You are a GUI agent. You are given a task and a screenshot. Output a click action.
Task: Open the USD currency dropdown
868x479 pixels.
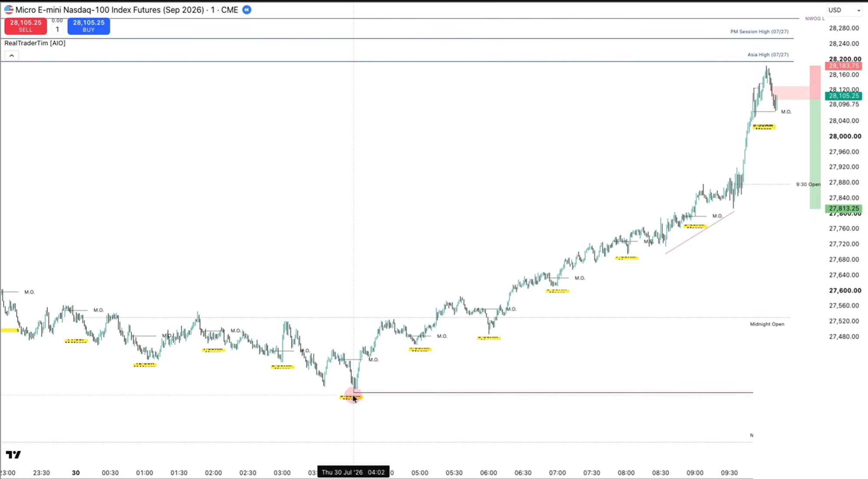844,10
